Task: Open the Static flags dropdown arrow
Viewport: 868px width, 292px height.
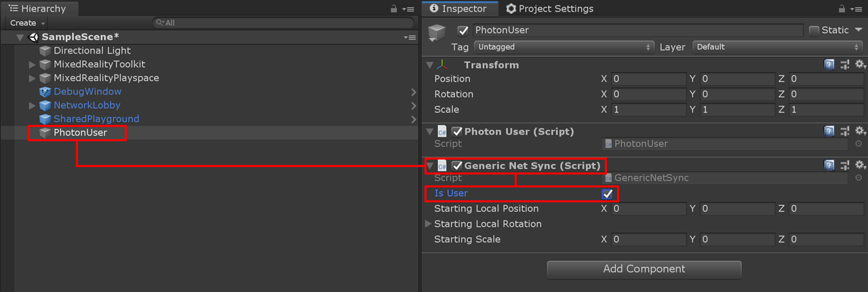Action: [x=859, y=30]
